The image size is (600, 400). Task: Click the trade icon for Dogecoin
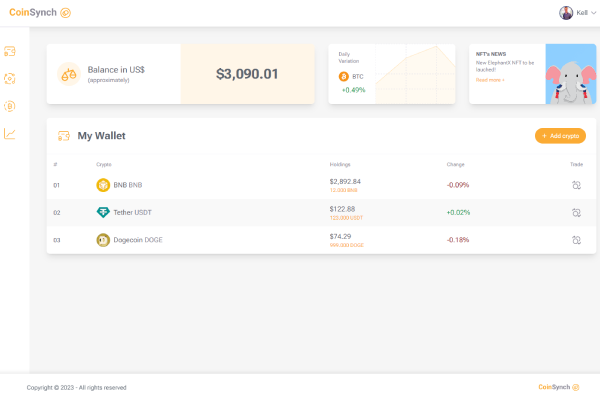point(576,240)
